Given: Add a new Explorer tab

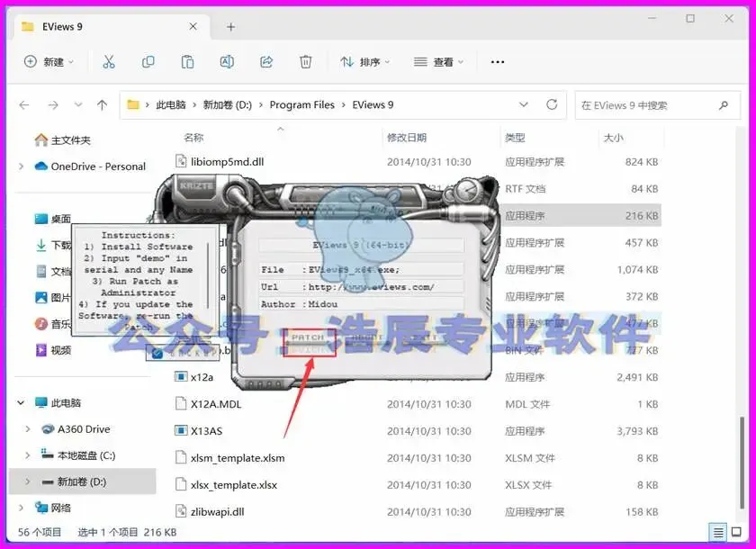Looking at the screenshot, I should pos(231,27).
